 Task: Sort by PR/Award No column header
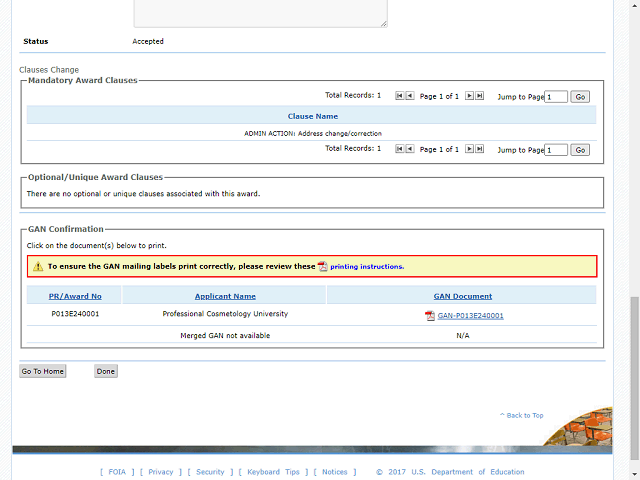click(75, 296)
